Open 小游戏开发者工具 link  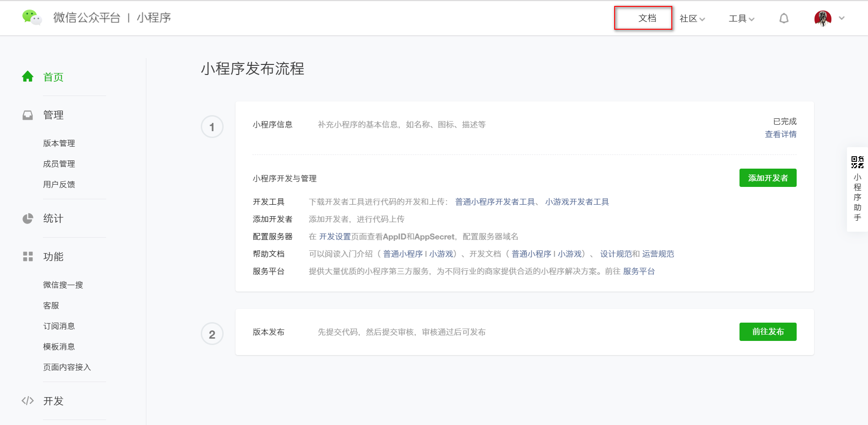coord(577,202)
